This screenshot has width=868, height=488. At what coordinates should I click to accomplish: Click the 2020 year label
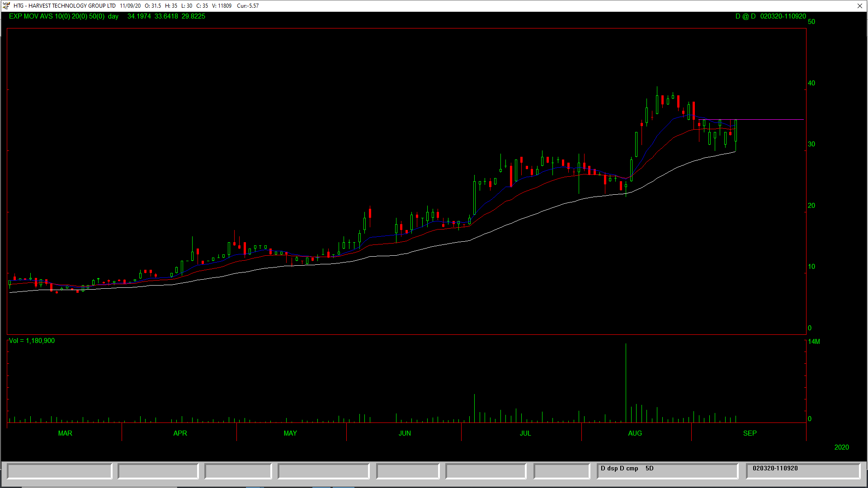[841, 447]
